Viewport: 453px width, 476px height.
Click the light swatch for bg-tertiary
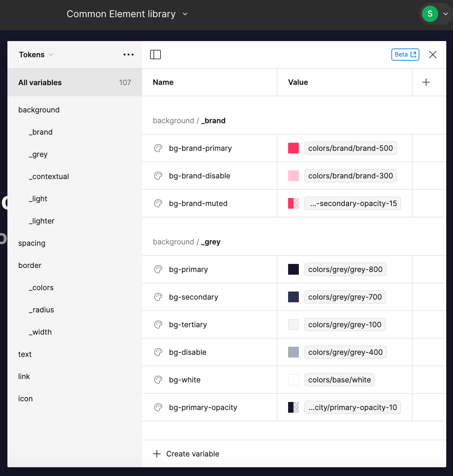[x=293, y=325]
